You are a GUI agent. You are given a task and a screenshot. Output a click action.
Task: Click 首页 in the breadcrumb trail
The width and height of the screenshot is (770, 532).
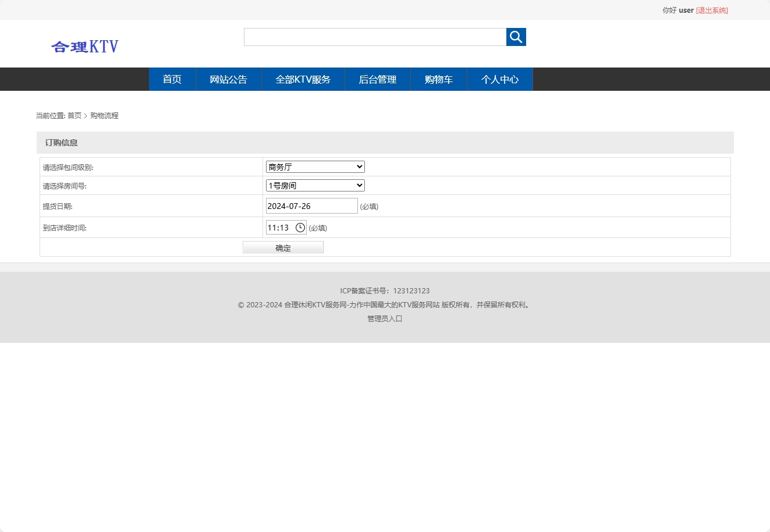click(x=74, y=115)
